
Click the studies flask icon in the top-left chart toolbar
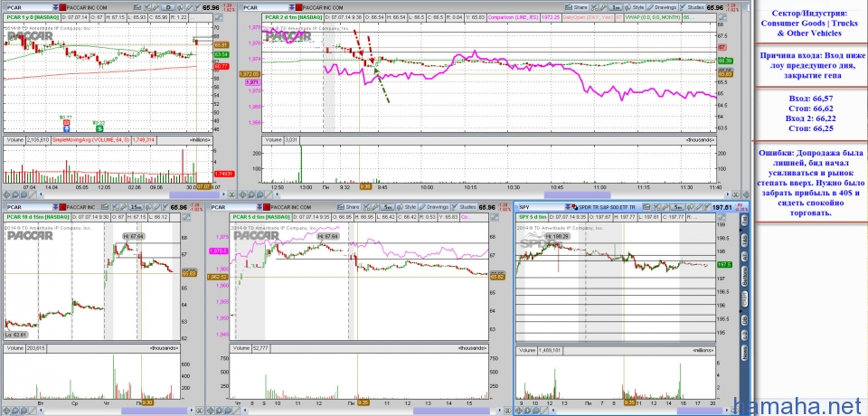pyautogui.click(x=197, y=7)
